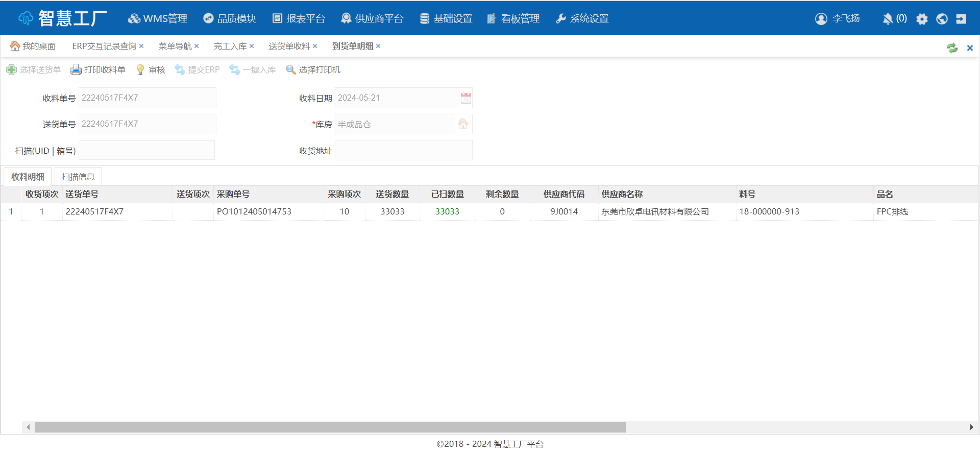This screenshot has width=980, height=455.
Task: Switch to the 送货单收料 tab
Action: [x=289, y=46]
